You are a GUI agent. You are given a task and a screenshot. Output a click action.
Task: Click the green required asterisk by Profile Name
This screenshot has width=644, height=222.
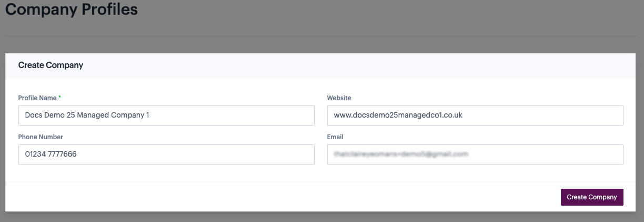click(59, 98)
